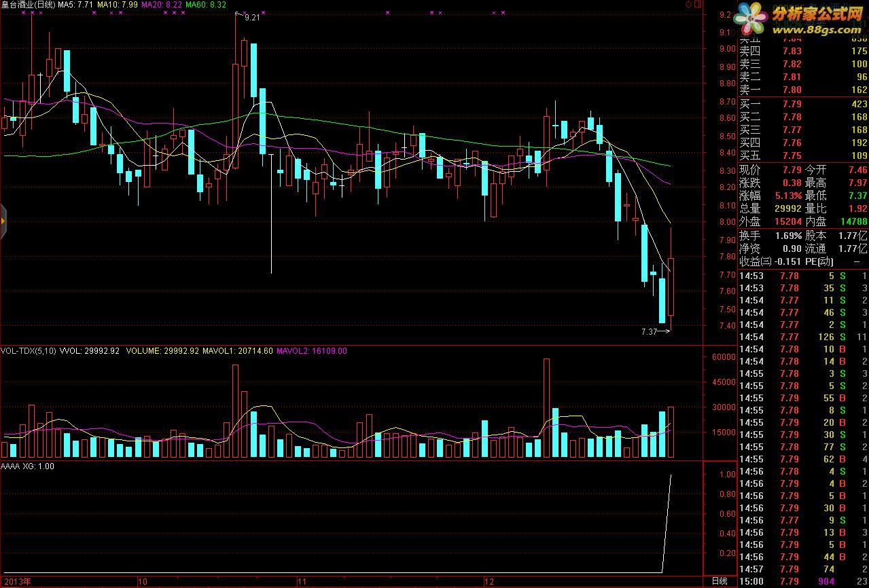Select the 14:55 tick with 62 B volume

(803, 459)
